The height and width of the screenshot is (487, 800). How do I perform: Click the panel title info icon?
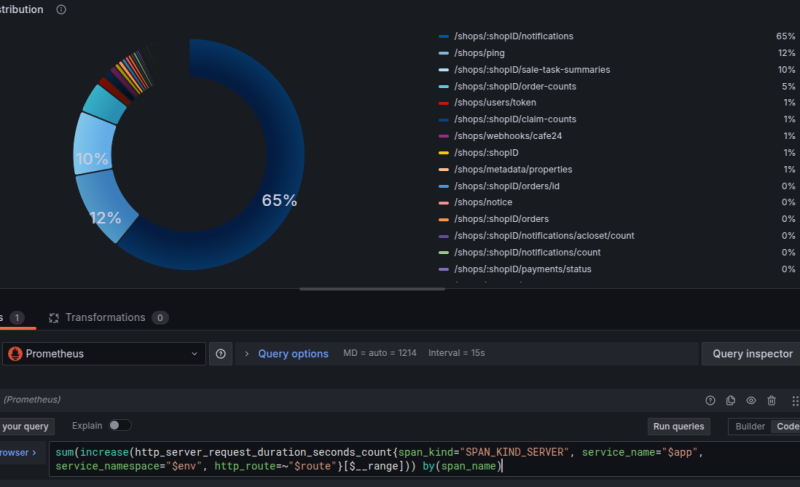click(x=62, y=9)
